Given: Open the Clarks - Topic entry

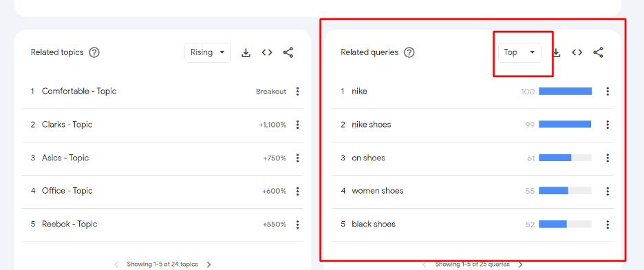Looking at the screenshot, I should pos(67,125).
